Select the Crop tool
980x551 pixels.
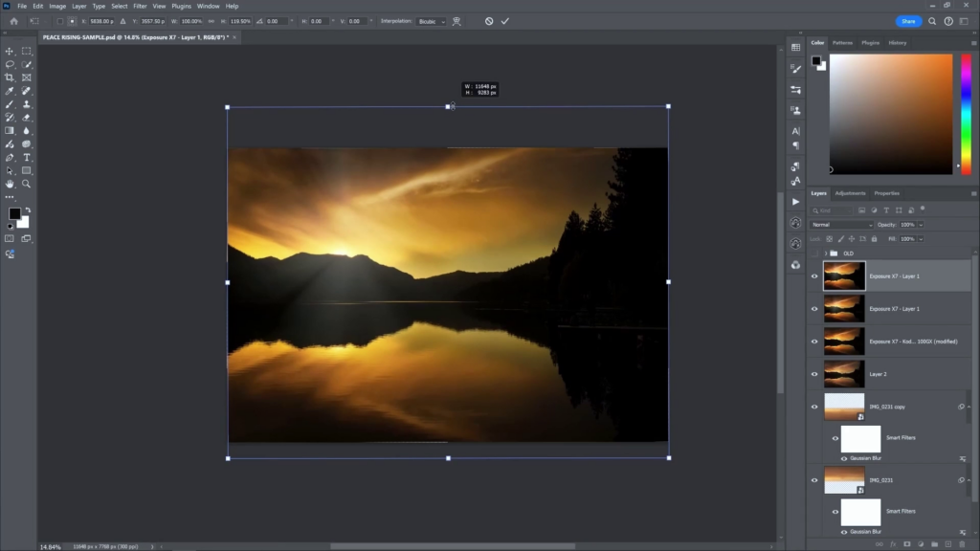[10, 77]
